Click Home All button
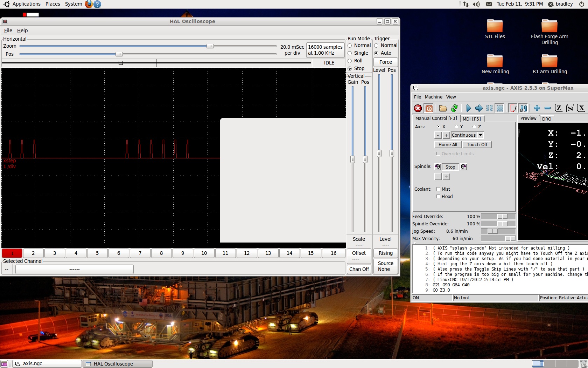The image size is (588, 368). click(x=448, y=145)
